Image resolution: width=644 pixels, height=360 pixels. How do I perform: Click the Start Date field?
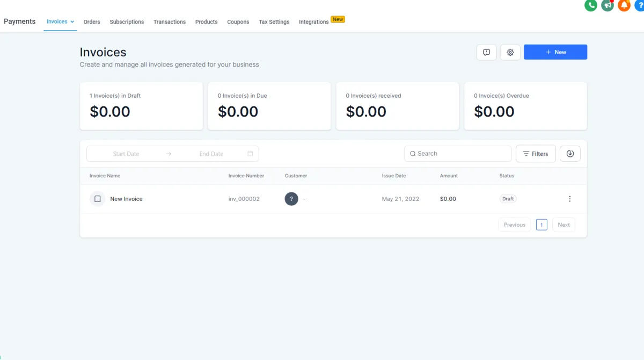click(x=126, y=154)
